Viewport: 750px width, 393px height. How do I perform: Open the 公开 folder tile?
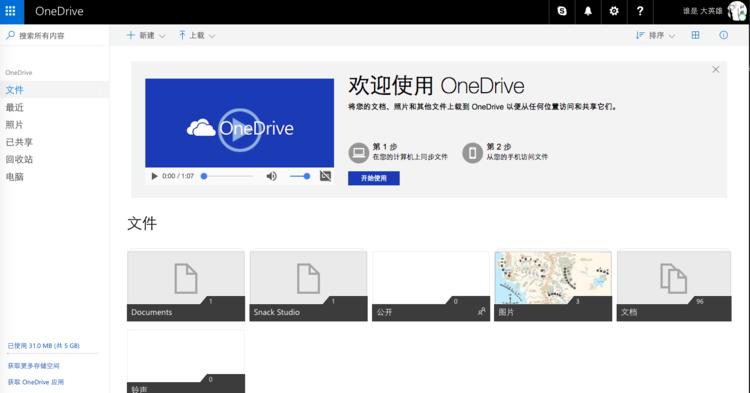pos(431,286)
